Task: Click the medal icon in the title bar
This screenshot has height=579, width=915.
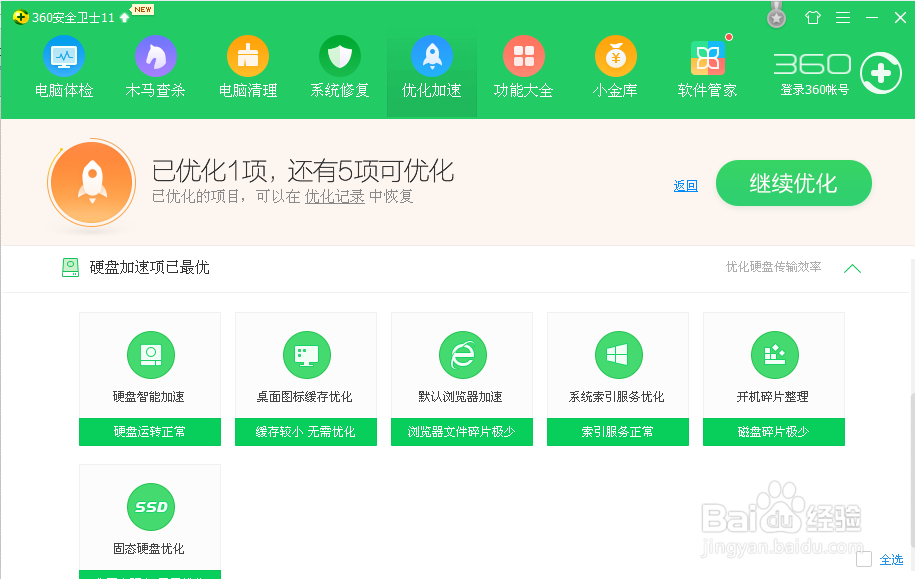Action: pyautogui.click(x=776, y=16)
